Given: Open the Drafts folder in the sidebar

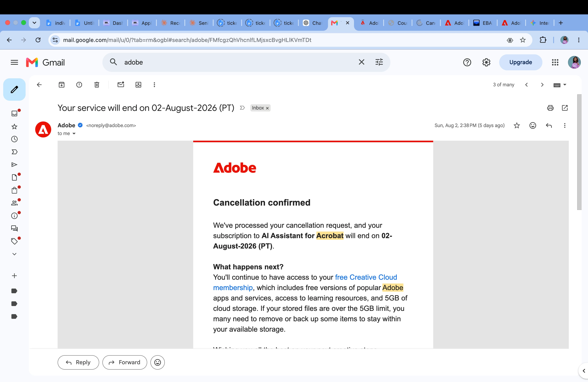Looking at the screenshot, I should click(x=14, y=177).
